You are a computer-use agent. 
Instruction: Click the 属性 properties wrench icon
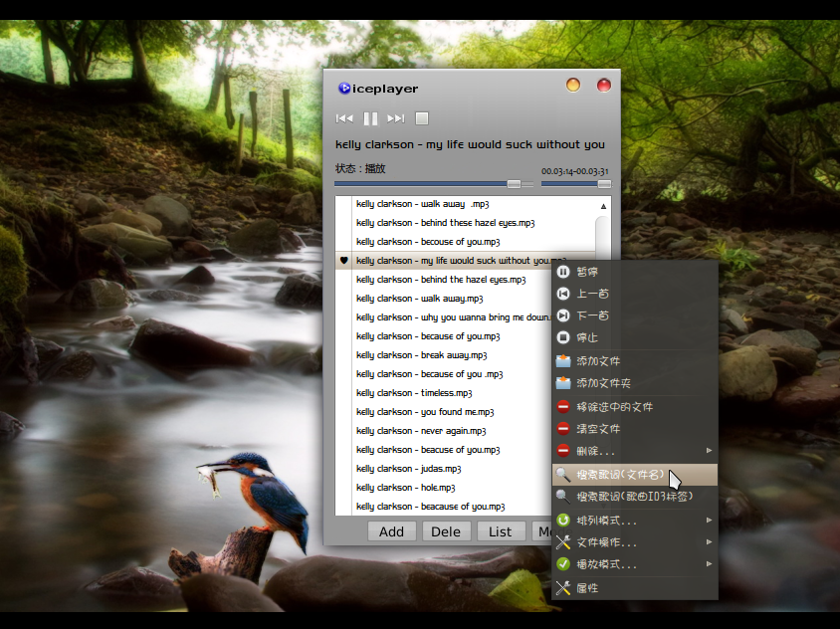[563, 588]
